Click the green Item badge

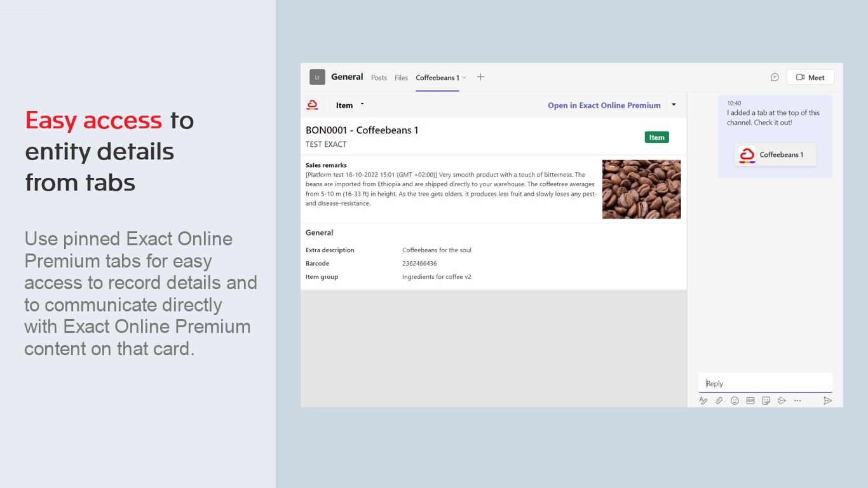click(x=656, y=137)
